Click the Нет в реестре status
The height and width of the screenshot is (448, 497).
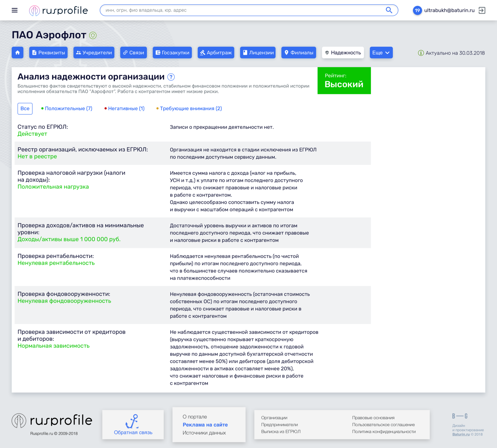point(37,157)
